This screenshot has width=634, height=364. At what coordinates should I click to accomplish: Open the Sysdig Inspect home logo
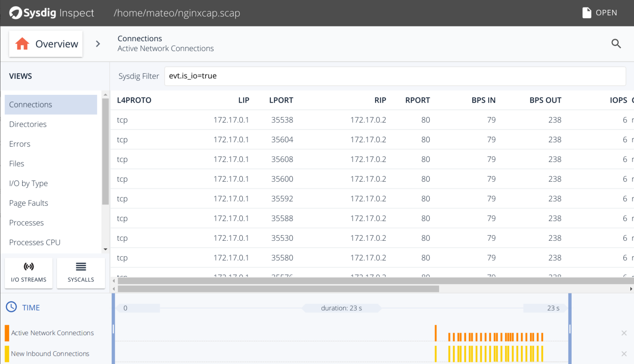coord(16,13)
